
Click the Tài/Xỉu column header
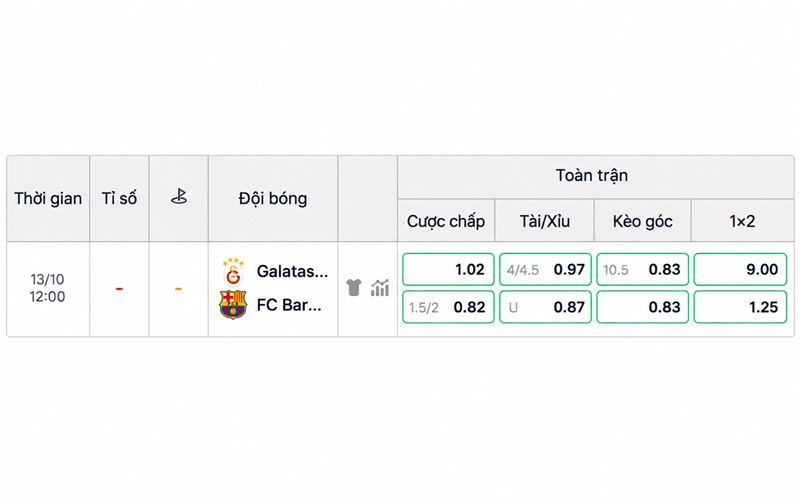tap(544, 221)
